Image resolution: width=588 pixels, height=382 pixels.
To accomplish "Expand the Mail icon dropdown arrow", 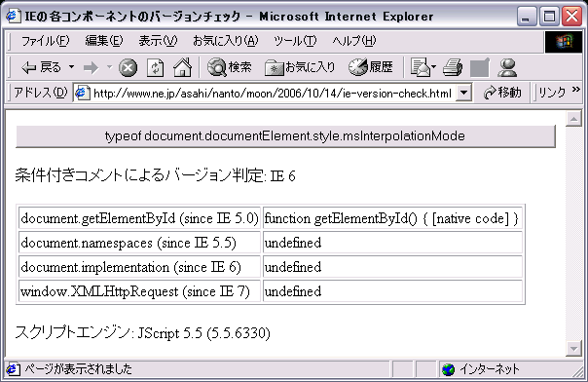I will click(433, 67).
